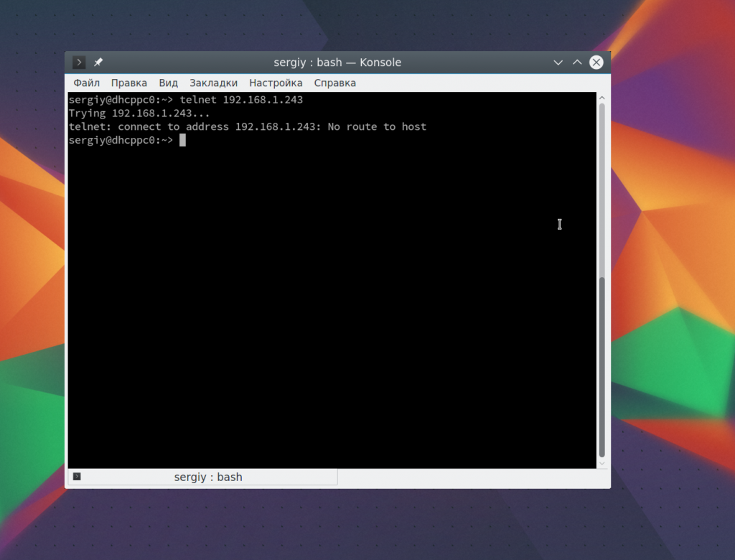Open the Настройка menu
The height and width of the screenshot is (560, 735).
[276, 83]
